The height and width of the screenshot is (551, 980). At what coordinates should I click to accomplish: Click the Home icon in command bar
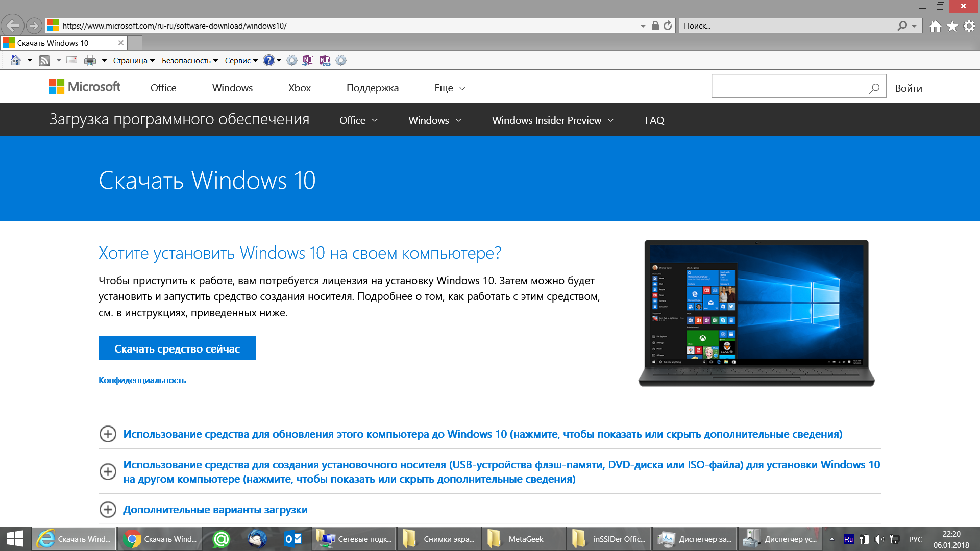click(16, 61)
